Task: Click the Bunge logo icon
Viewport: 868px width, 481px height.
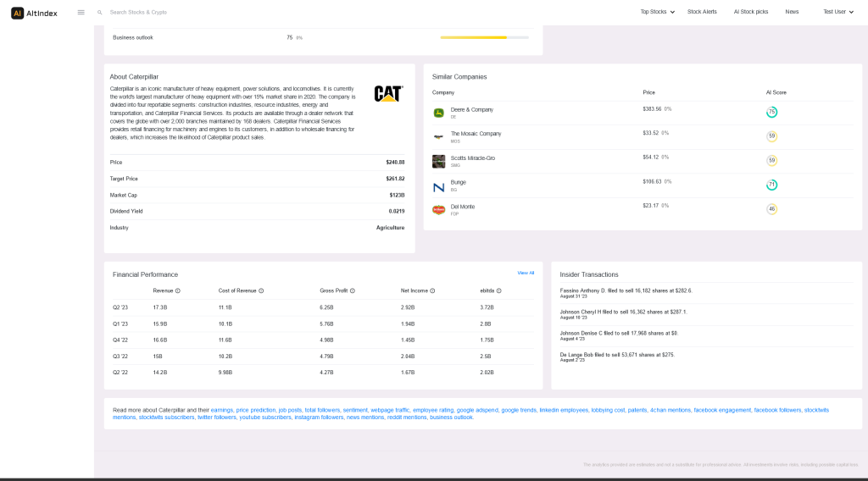Action: pos(438,185)
